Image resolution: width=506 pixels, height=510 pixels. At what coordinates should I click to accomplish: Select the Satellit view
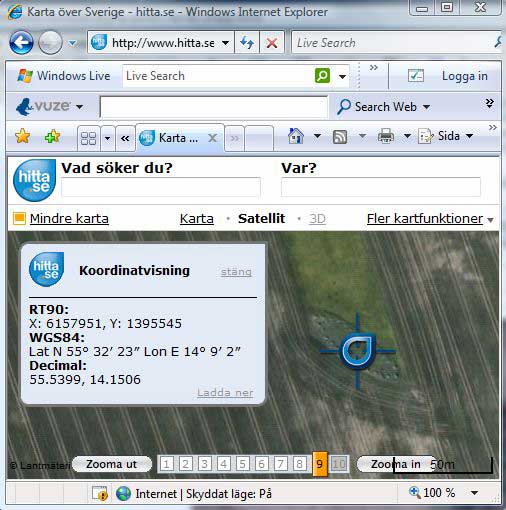pos(261,219)
